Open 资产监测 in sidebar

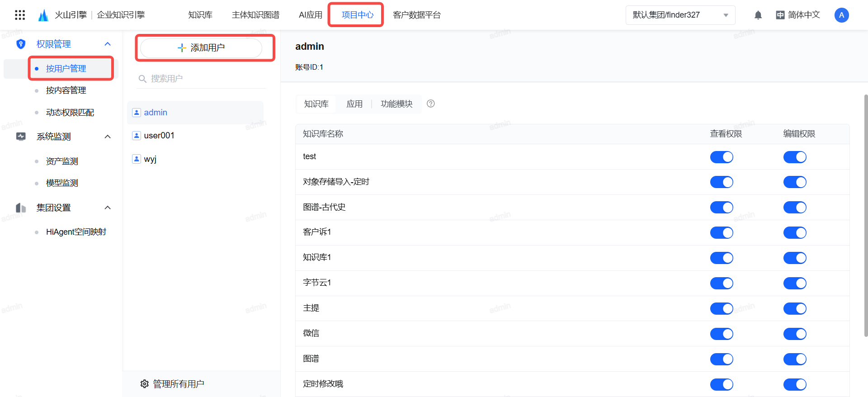[61, 161]
